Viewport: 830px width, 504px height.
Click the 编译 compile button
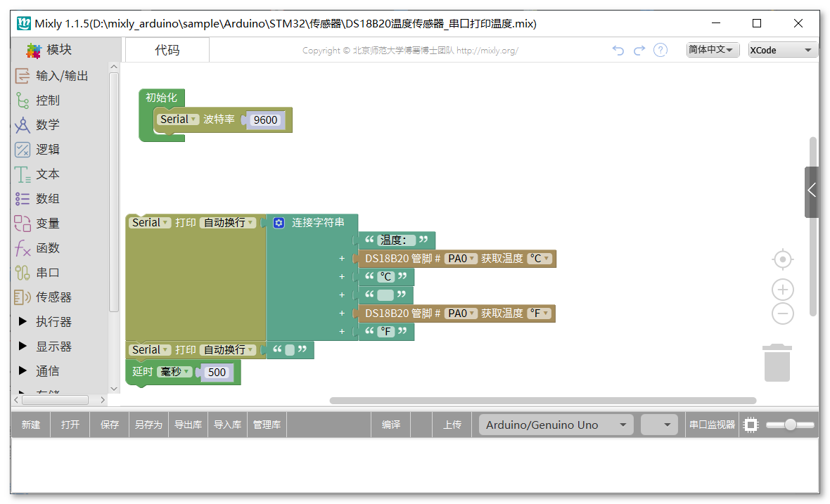[x=391, y=425]
